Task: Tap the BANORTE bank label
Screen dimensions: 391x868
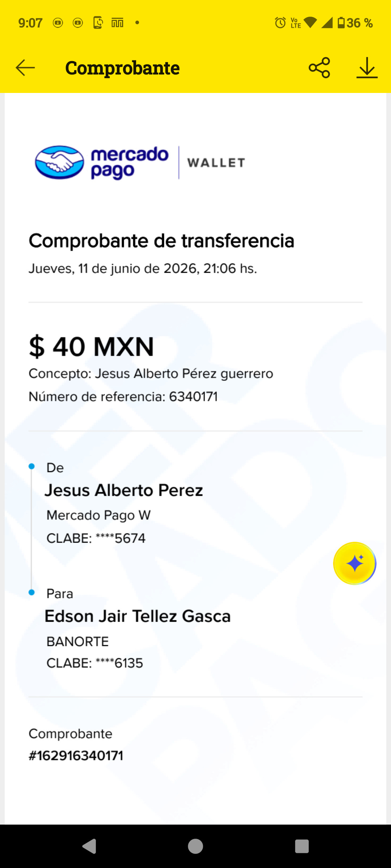Action: click(x=78, y=642)
